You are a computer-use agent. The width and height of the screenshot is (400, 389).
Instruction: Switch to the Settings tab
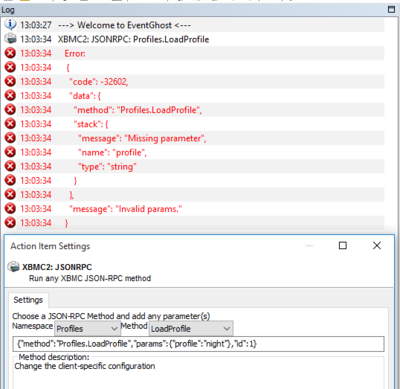[x=28, y=300]
